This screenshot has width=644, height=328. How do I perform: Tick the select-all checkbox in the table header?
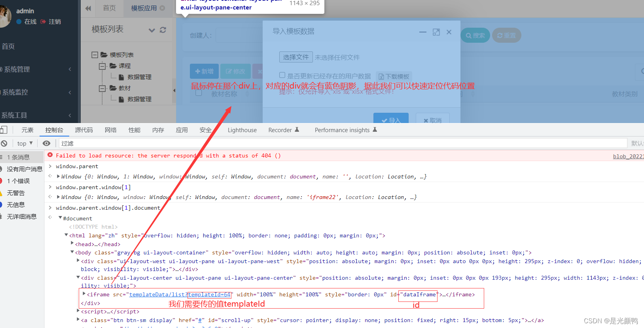coord(199,93)
